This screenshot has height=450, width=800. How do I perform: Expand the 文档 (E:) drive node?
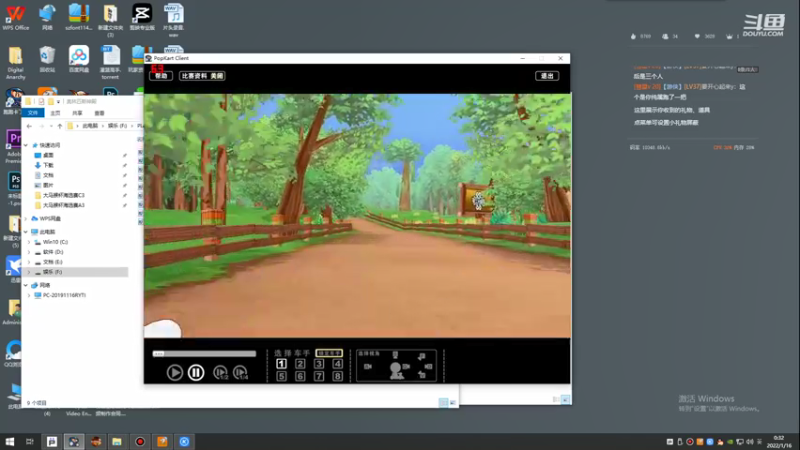click(29, 262)
